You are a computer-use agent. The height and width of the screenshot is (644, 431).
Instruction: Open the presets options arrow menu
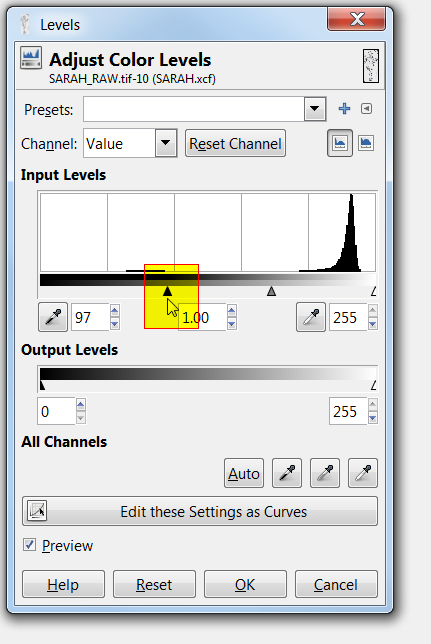point(366,109)
